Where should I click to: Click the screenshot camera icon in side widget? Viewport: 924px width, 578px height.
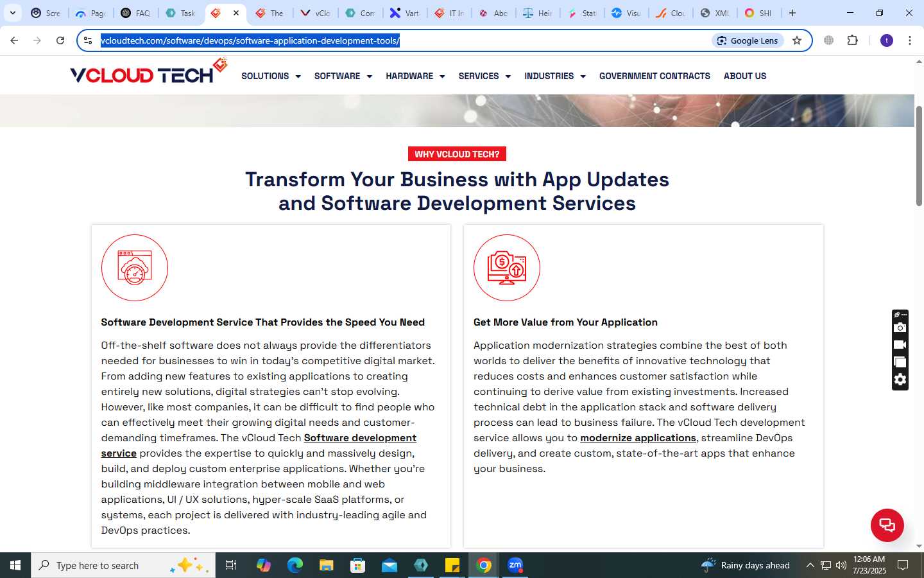pos(900,328)
